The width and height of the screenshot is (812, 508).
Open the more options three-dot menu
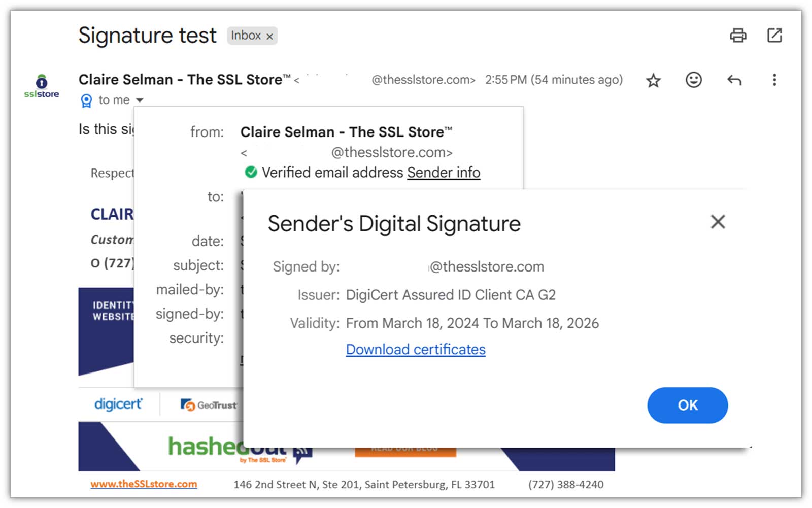774,80
